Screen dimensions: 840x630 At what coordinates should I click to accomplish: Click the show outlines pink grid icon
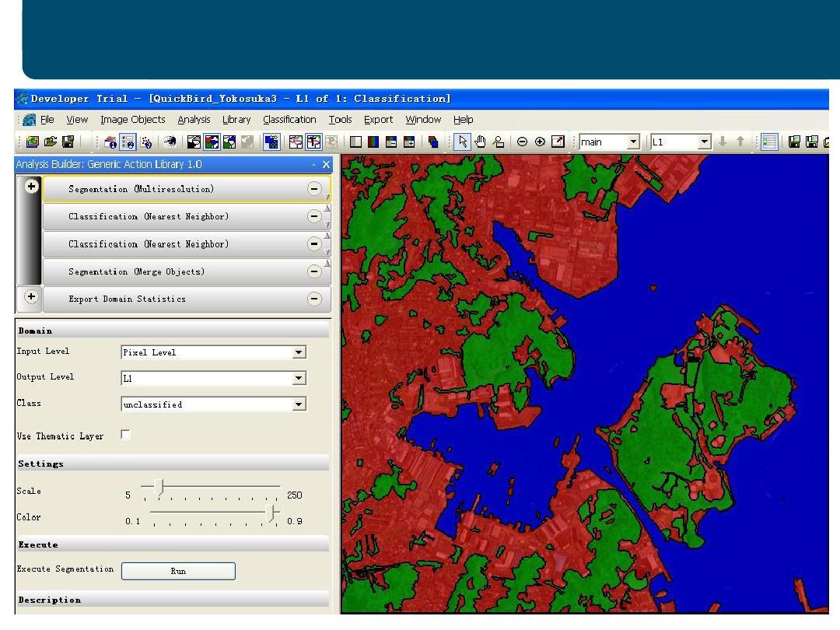(x=296, y=142)
